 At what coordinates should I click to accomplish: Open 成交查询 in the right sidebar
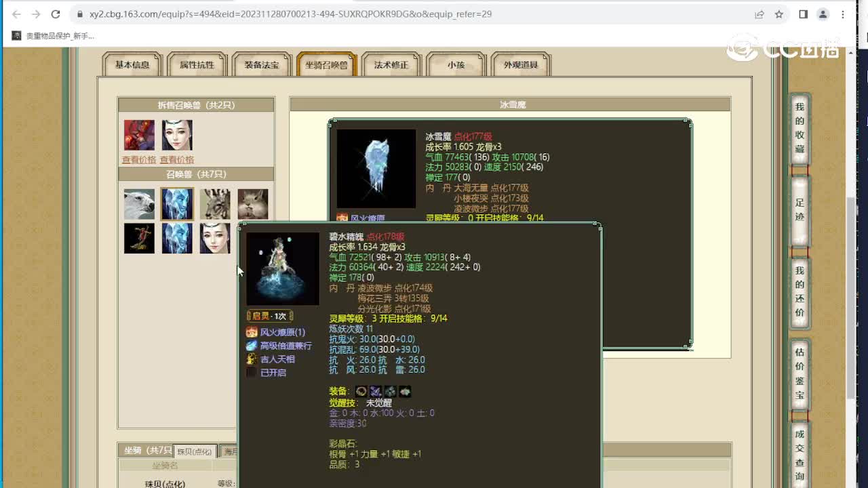tap(800, 455)
